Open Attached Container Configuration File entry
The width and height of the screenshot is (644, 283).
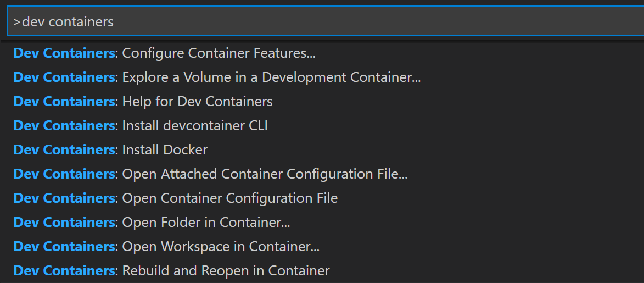[210, 174]
